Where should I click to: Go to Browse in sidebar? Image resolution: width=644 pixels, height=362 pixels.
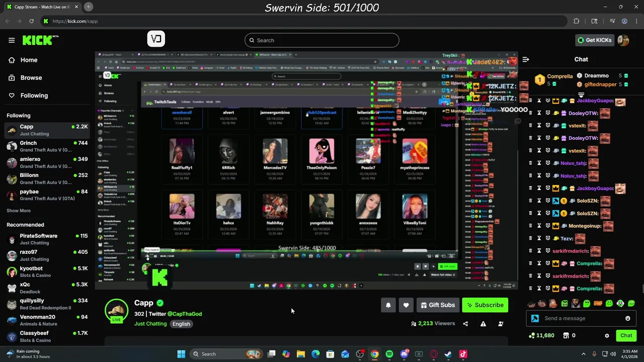(31, 77)
